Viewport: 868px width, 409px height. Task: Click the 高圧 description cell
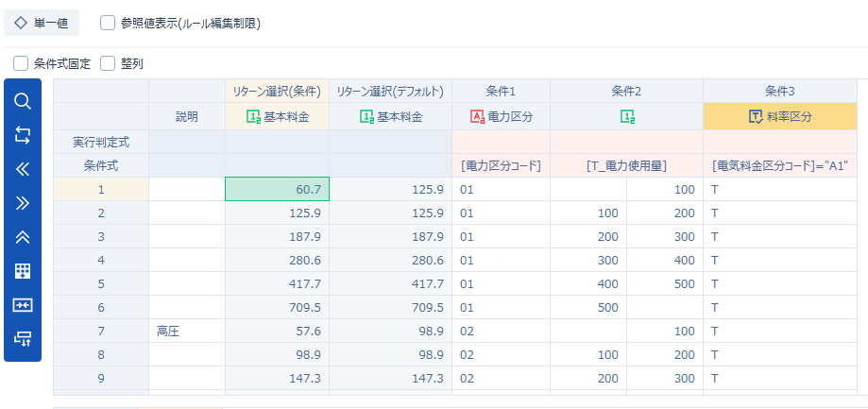click(x=186, y=331)
